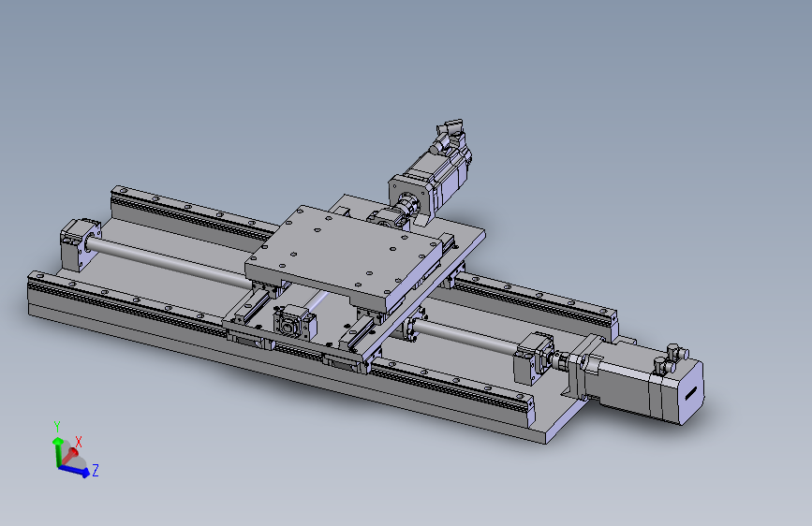Click the blue Z axis arrow of the triad

pyautogui.click(x=74, y=470)
